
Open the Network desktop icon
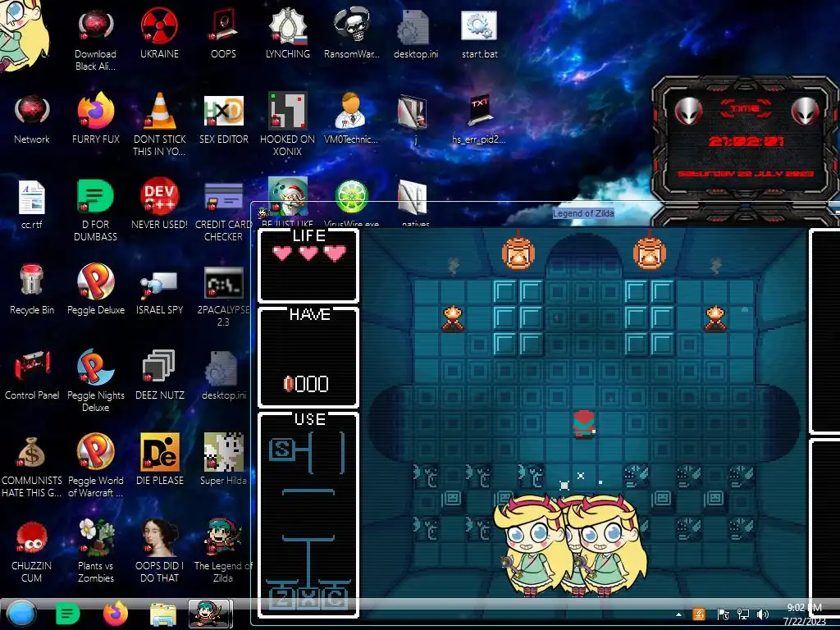pos(32,120)
